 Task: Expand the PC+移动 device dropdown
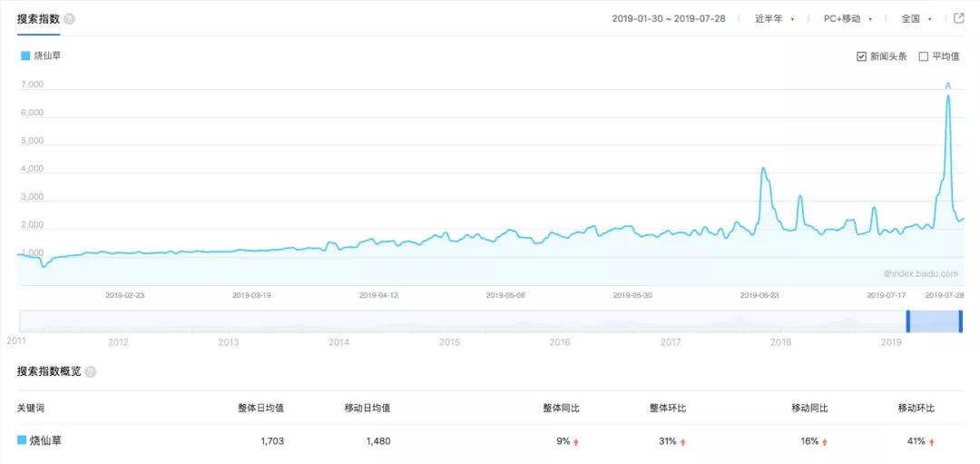pos(848,18)
